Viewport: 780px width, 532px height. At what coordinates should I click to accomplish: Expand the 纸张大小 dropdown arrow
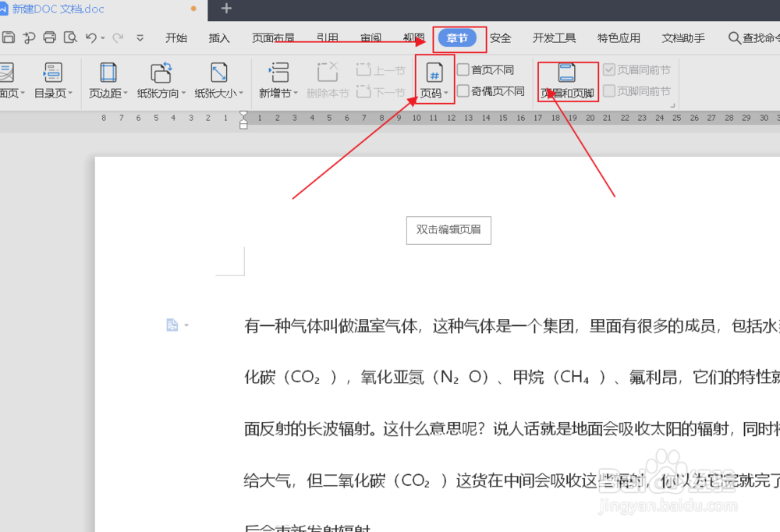pyautogui.click(x=241, y=93)
